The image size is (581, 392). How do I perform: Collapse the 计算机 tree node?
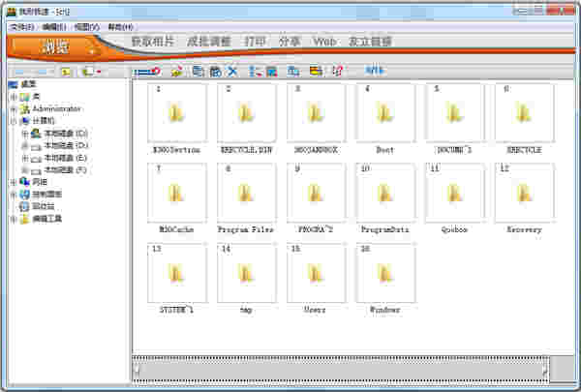click(x=14, y=121)
